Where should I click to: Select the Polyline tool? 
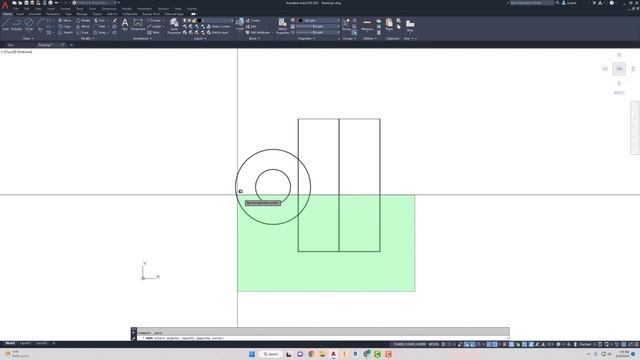click(17, 24)
